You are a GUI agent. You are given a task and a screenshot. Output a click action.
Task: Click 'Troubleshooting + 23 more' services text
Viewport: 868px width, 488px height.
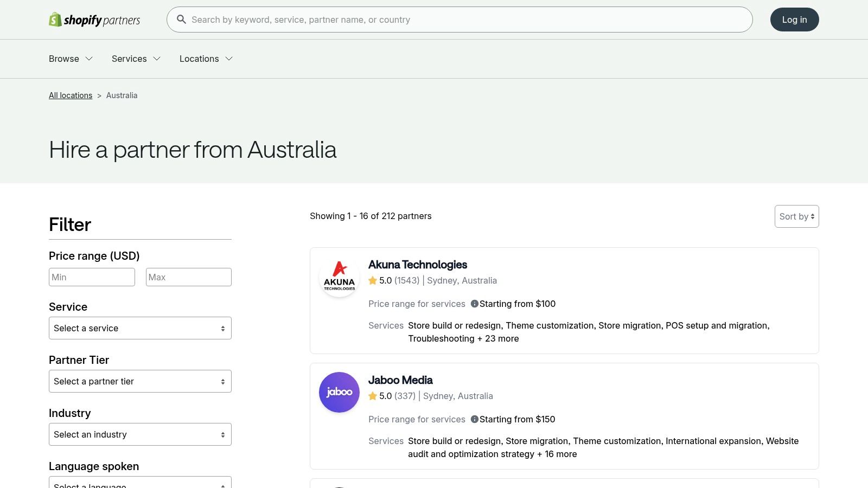[463, 338]
